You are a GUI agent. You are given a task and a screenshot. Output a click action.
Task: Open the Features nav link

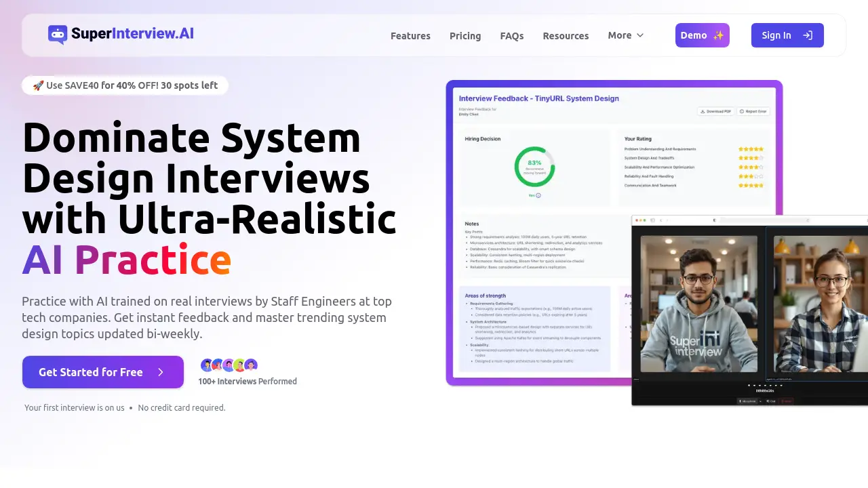(x=410, y=36)
